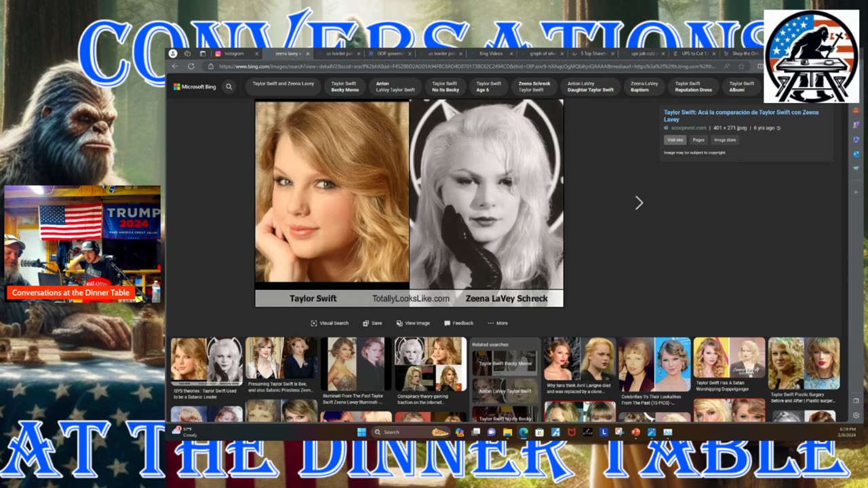The height and width of the screenshot is (488, 868).
Task: Show next image with the right chevron arrow
Action: 638,203
